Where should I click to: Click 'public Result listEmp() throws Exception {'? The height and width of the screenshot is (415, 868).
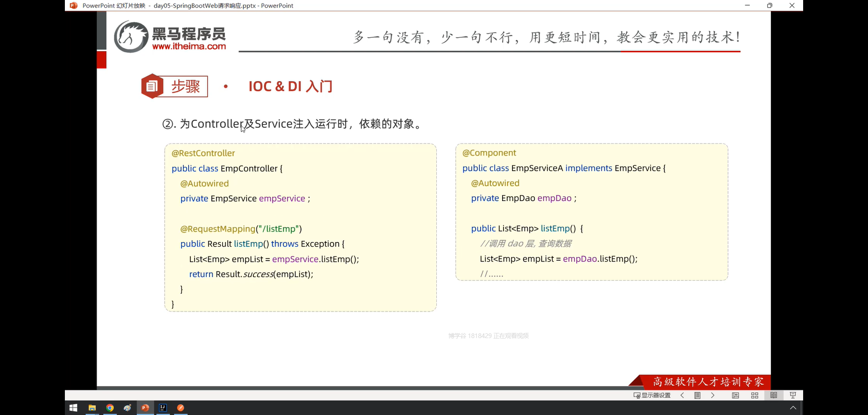263,244
